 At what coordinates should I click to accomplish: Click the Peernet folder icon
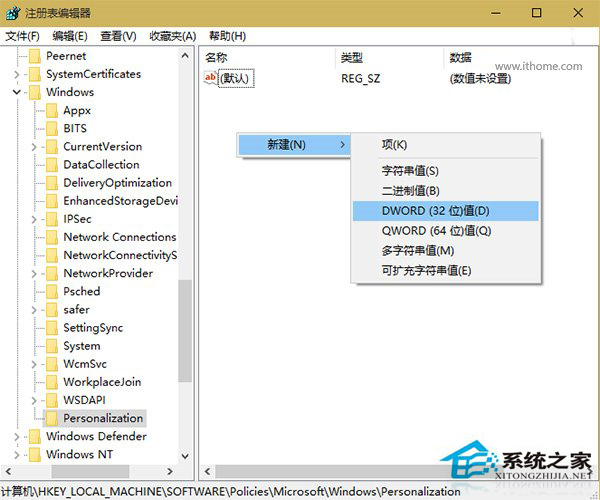click(x=35, y=56)
